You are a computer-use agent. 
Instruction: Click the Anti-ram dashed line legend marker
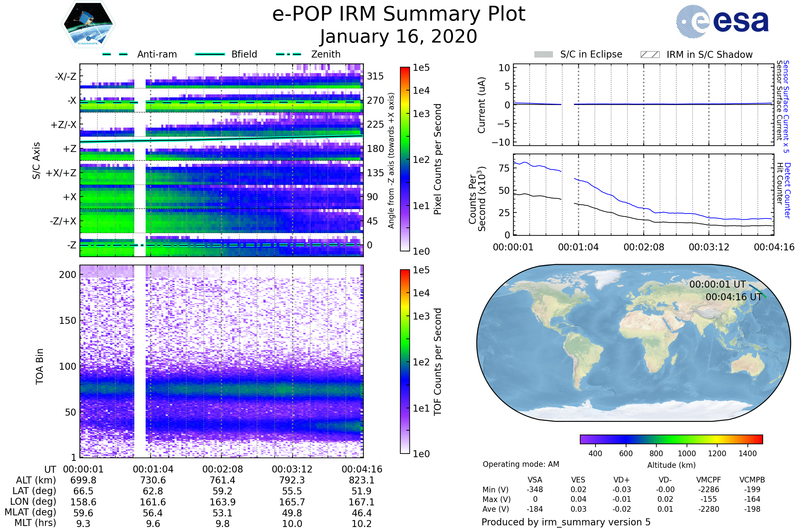(x=115, y=54)
